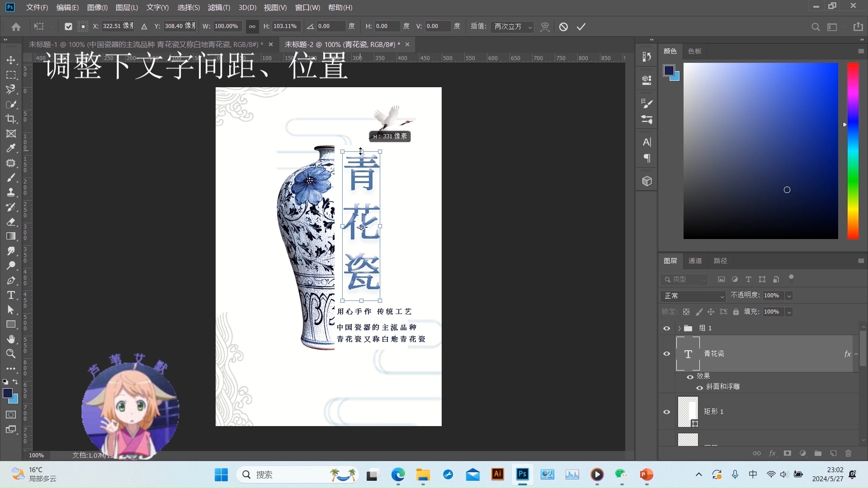
Task: Toggle 斜面和浮雕 effect visibility
Action: [x=699, y=387]
